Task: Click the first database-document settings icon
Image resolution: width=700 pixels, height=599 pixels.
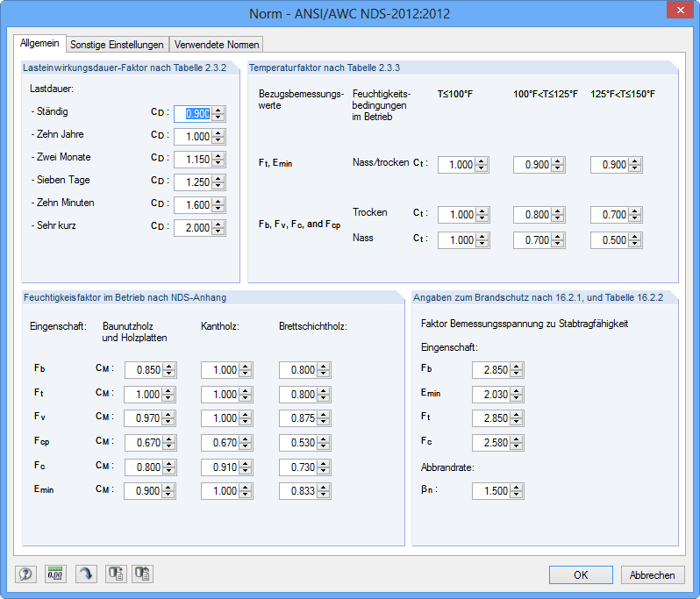Action: pyautogui.click(x=116, y=574)
